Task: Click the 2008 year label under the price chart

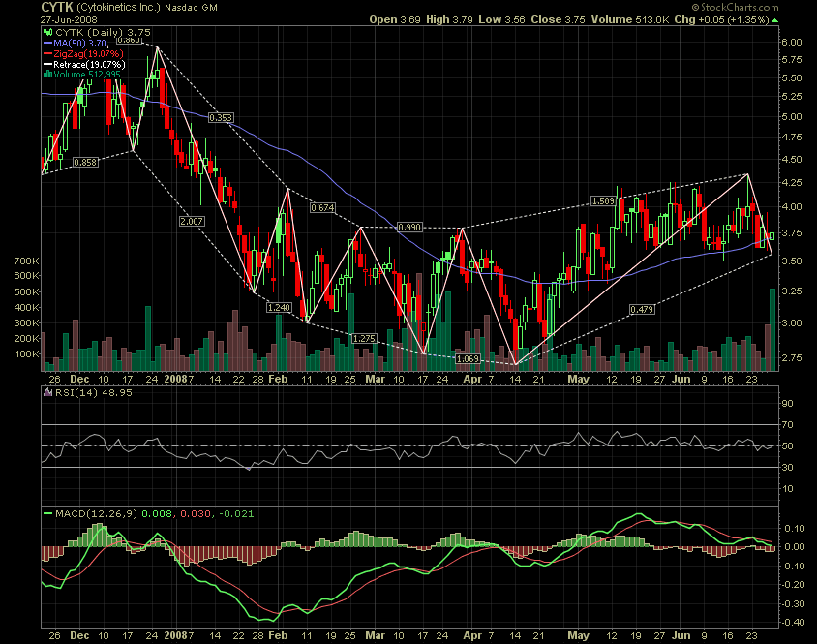Action: (176, 379)
